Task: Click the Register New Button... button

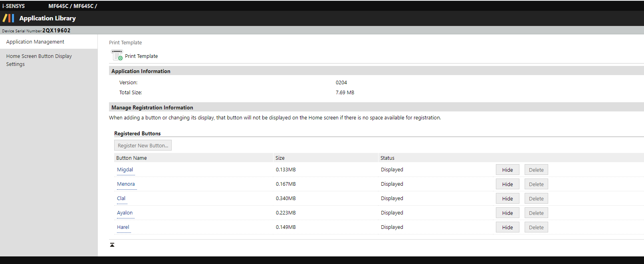Action: (x=143, y=145)
